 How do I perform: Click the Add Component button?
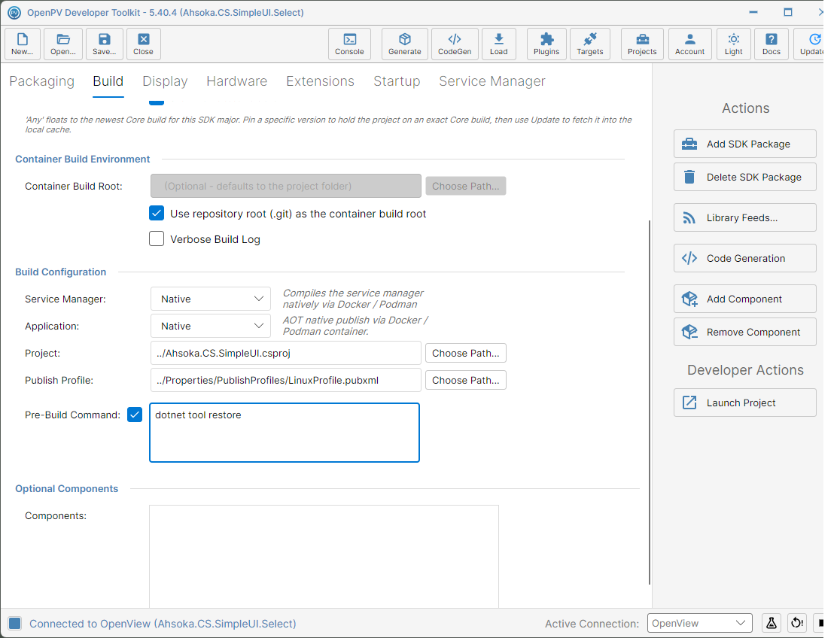pos(744,299)
